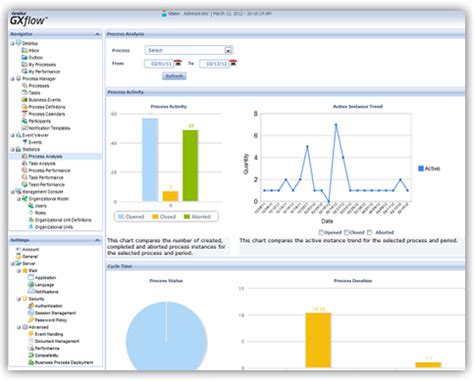Collapse the Organizational Model tree node
474x381 pixels.
19,199
